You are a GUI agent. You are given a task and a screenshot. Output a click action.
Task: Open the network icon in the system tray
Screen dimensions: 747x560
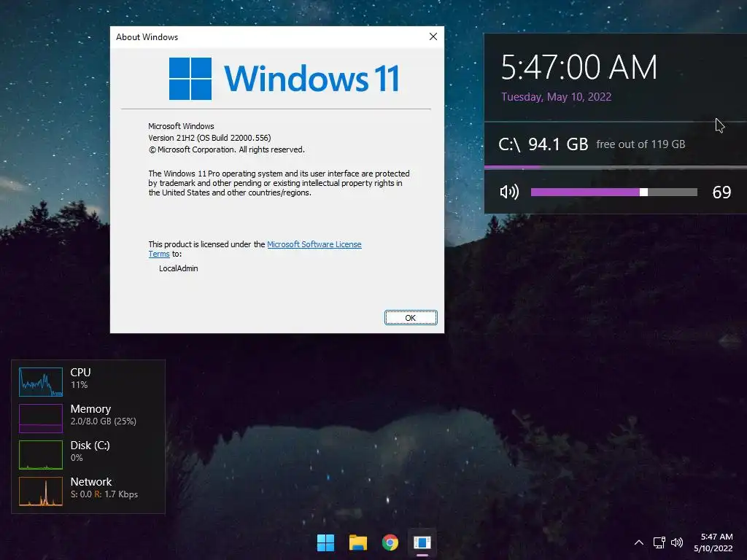click(659, 542)
